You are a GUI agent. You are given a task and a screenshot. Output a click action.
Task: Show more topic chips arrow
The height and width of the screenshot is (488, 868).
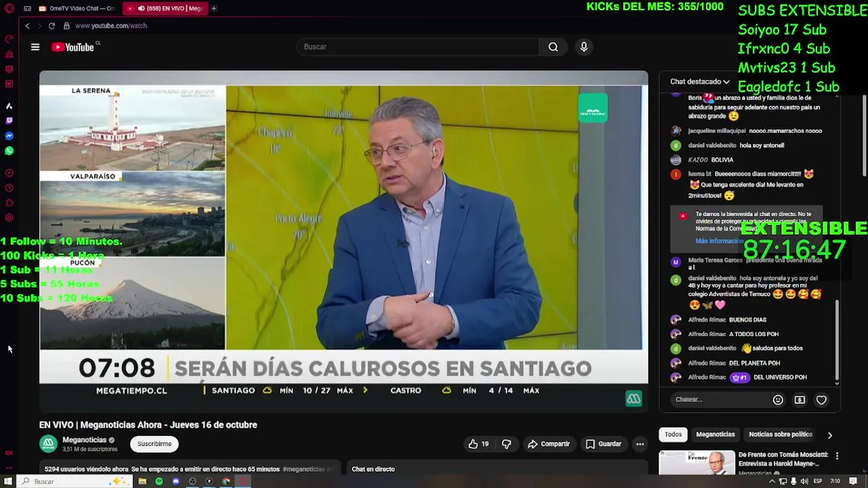[829, 435]
